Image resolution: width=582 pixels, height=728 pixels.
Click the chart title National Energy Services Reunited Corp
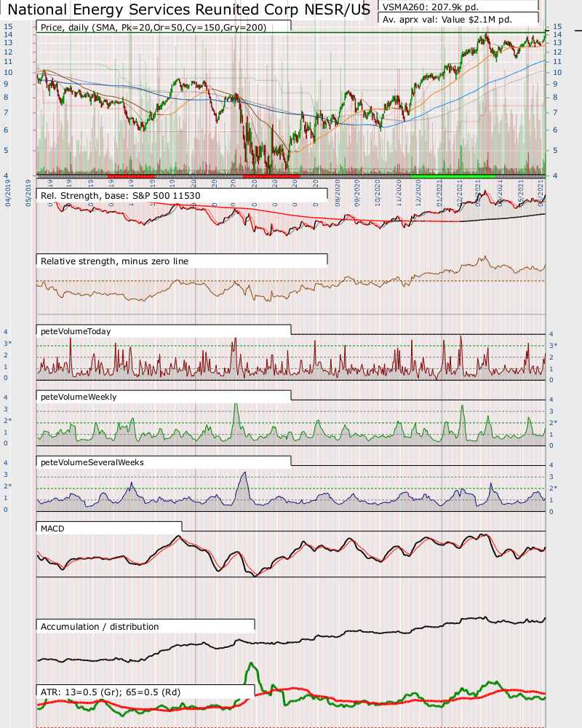pos(189,9)
